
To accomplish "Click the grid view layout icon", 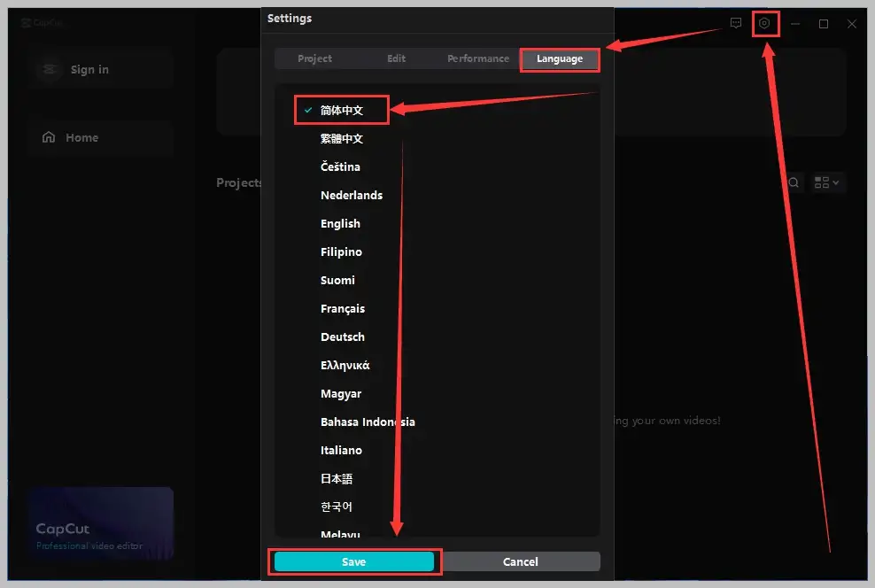I will coord(822,182).
